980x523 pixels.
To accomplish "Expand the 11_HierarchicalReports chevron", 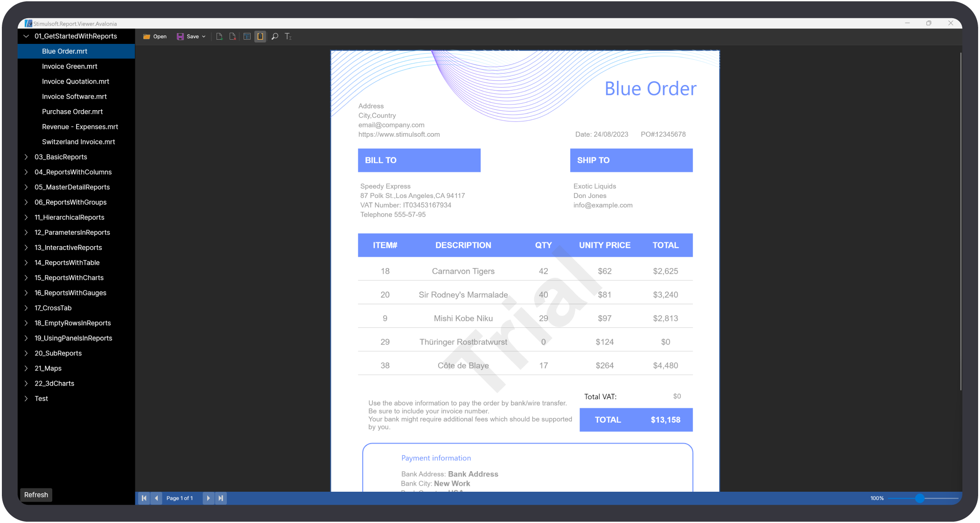I will coord(26,217).
